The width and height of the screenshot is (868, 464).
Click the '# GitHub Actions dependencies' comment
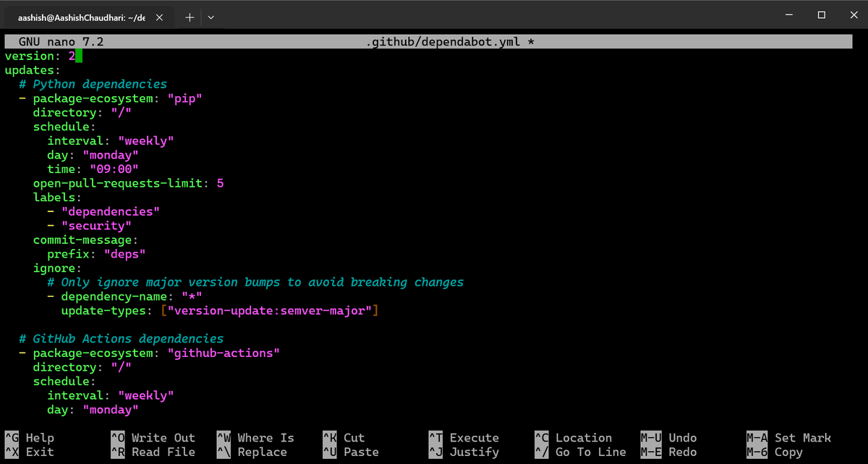point(121,339)
